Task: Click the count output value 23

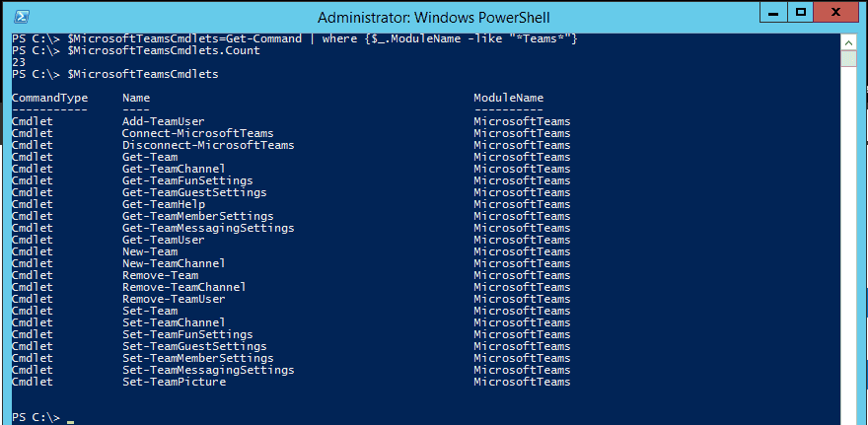Action: coord(19,62)
